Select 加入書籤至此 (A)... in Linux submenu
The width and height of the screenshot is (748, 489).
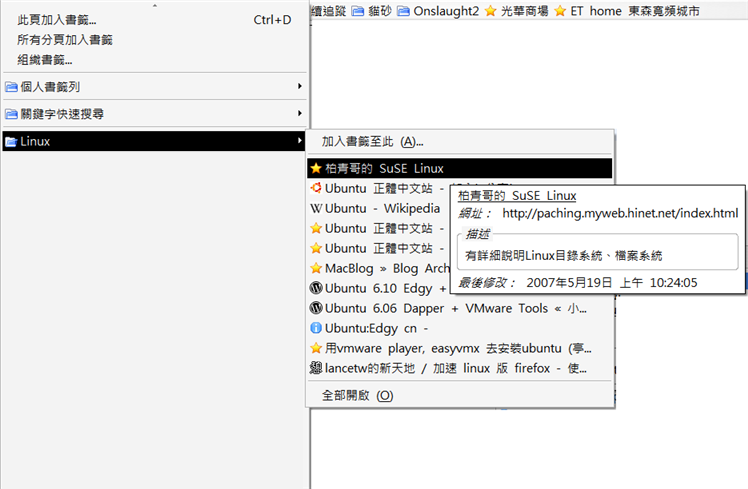459,142
